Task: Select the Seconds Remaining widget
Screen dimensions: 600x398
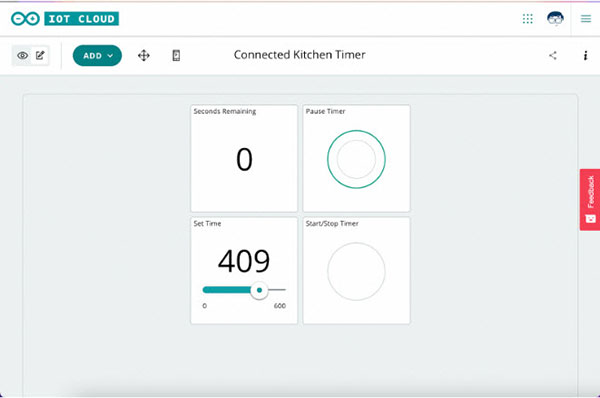Action: 244,158
